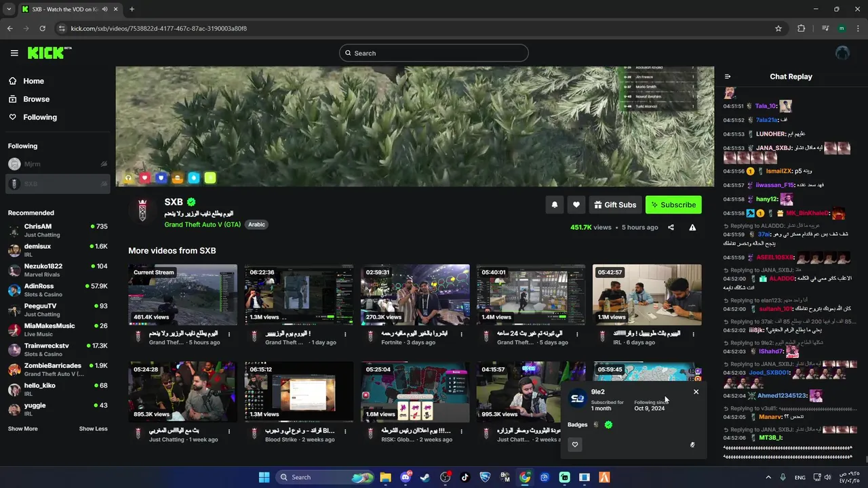This screenshot has width=868, height=488.
Task: Open the SXB channel avatar
Action: coord(142,211)
